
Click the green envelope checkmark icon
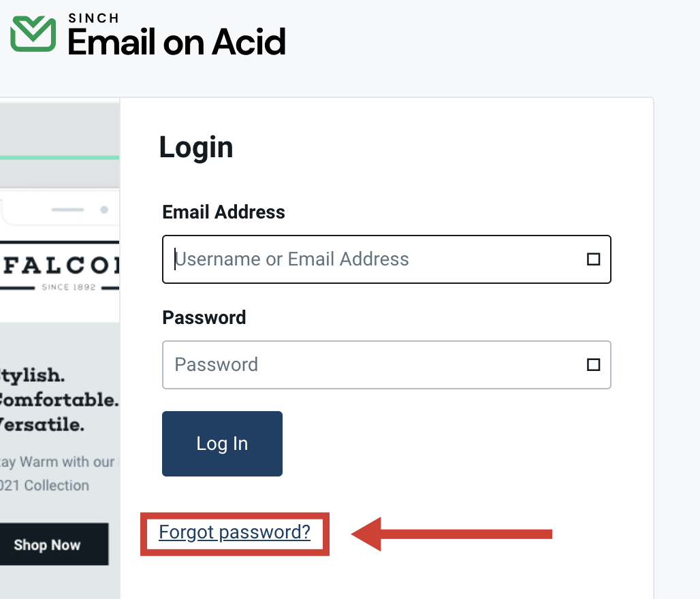click(33, 33)
